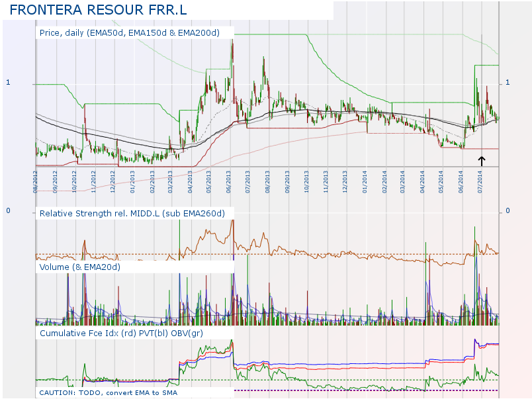This screenshot has width=532, height=399.
Task: Click the 10/2013 date axis label
Action: 306,182
